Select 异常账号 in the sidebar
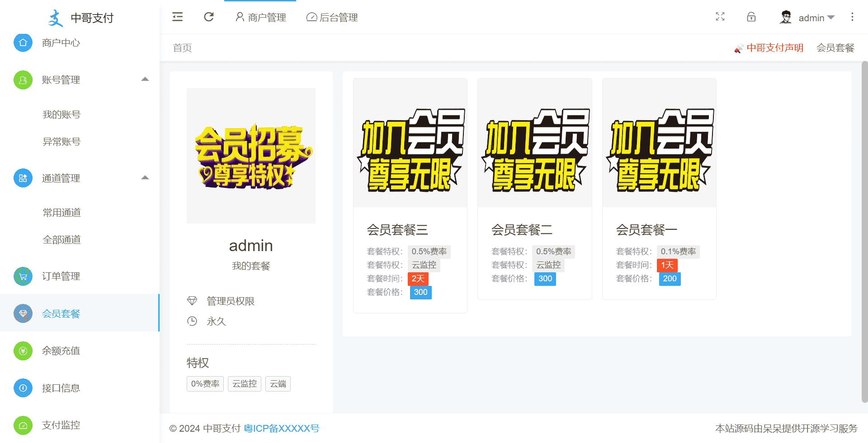The height and width of the screenshot is (443, 868). click(61, 142)
